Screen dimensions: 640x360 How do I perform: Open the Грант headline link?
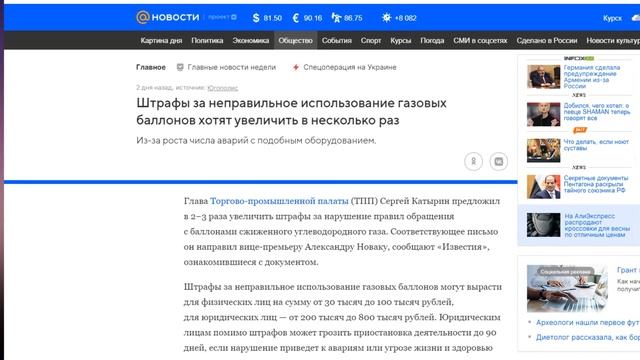coord(628,270)
